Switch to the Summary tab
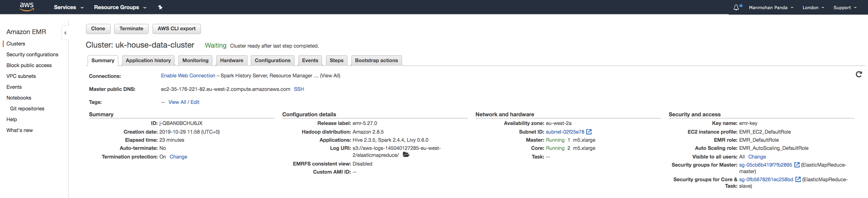Image resolution: width=868 pixels, height=198 pixels. point(103,60)
